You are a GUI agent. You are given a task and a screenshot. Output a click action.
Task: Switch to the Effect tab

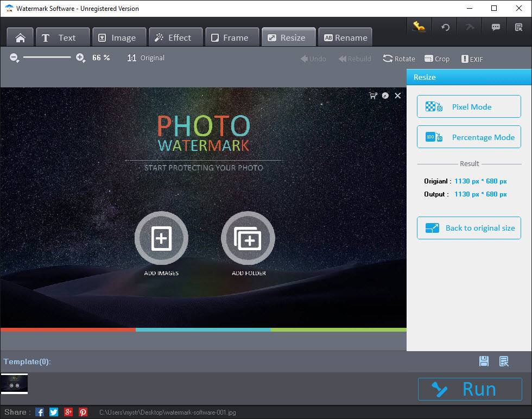[175, 37]
